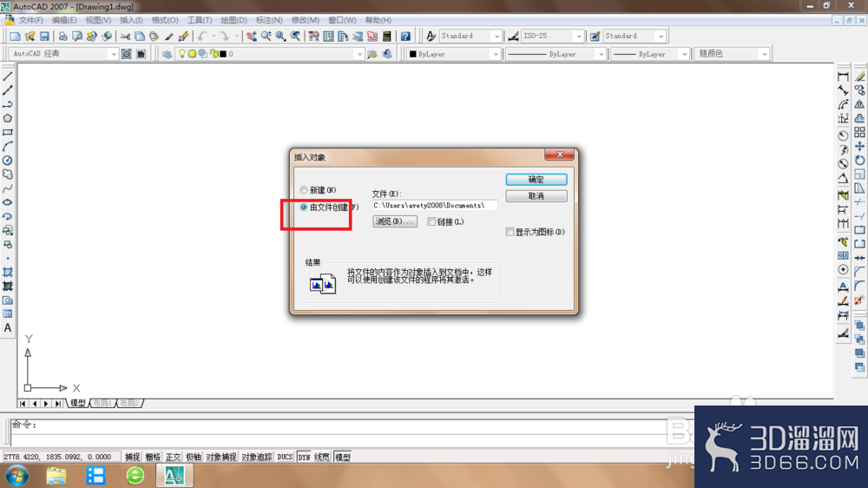The height and width of the screenshot is (488, 868).
Task: Open the 编辑(E) menu
Action: [x=64, y=20]
